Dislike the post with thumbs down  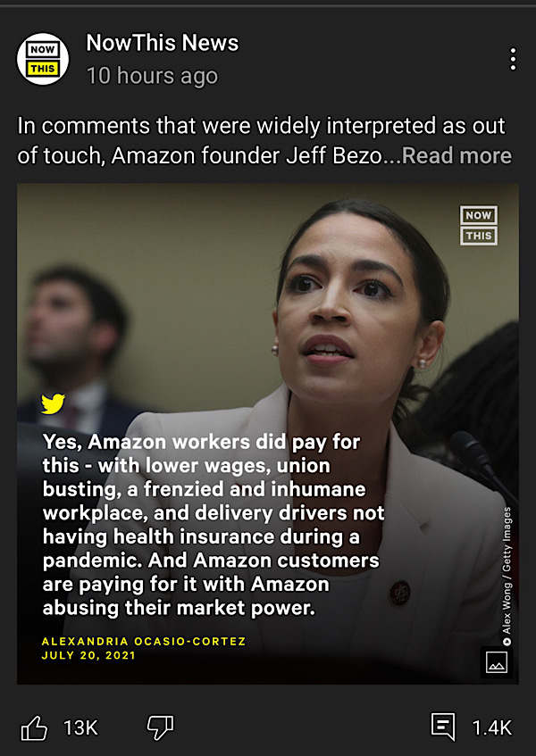160,727
